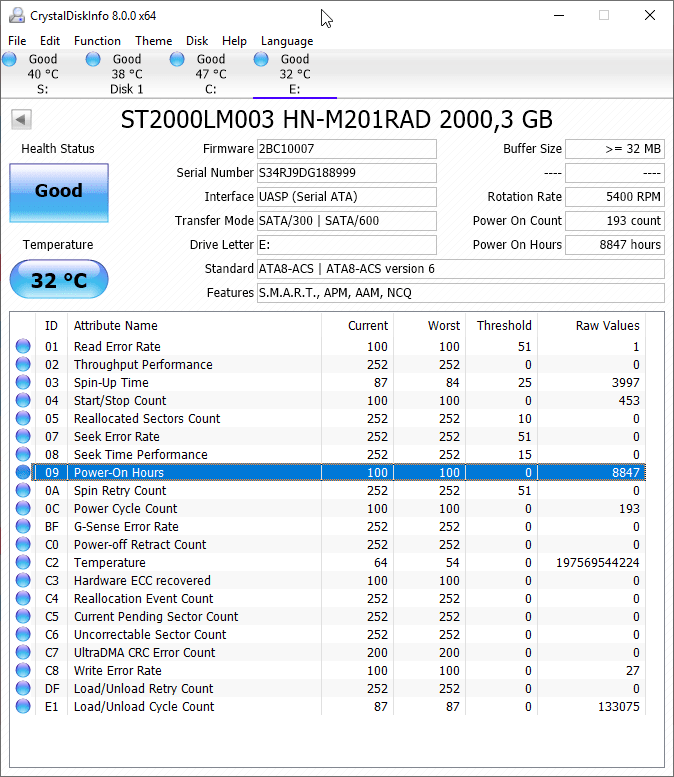Image resolution: width=674 pixels, height=777 pixels.
Task: Click the status icon for Read Error Rate
Action: 23,346
